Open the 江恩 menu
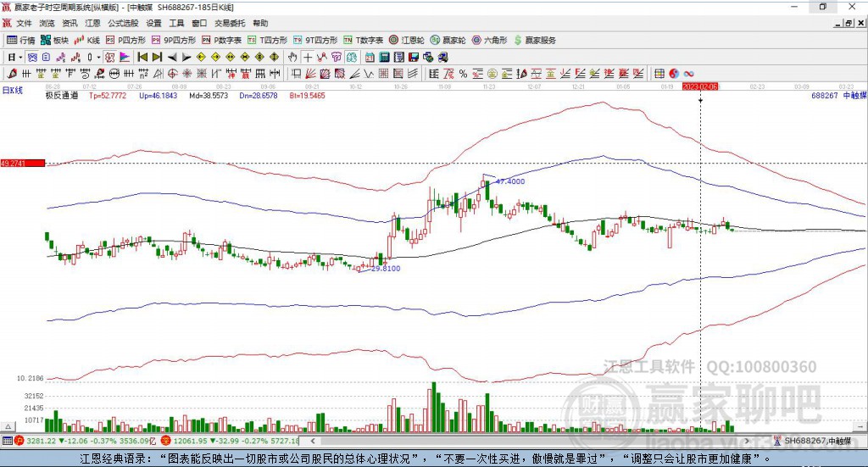Image resolution: width=868 pixels, height=467 pixels. (x=92, y=24)
